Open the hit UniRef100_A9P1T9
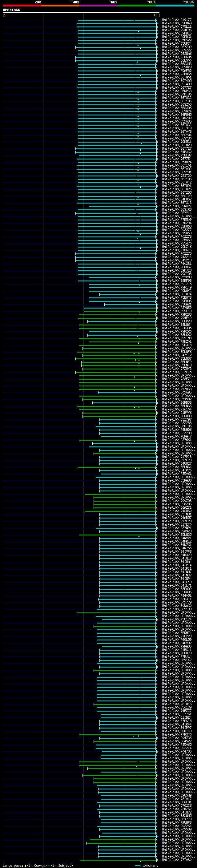Screen dimensions: 197x868 (x=176, y=287)
